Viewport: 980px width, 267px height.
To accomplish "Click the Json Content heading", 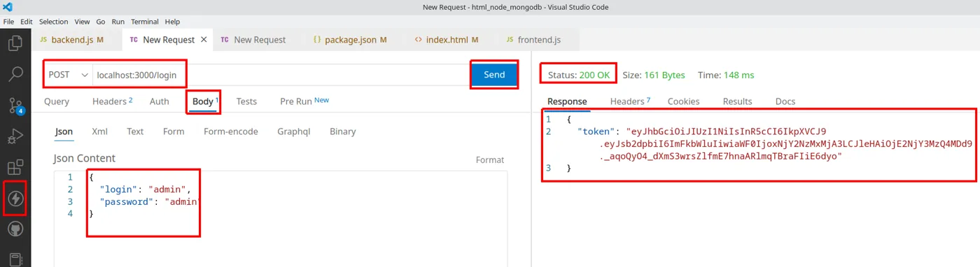I will pyautogui.click(x=85, y=159).
